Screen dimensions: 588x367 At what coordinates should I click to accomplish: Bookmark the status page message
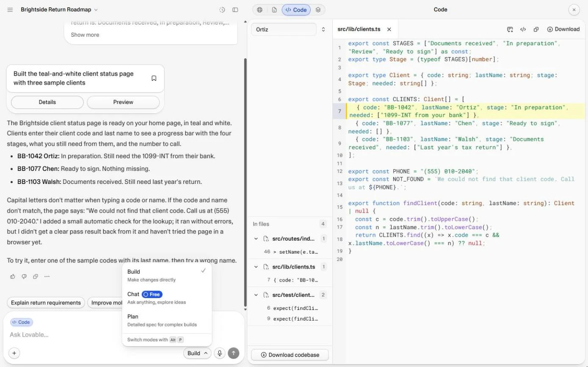tap(154, 78)
